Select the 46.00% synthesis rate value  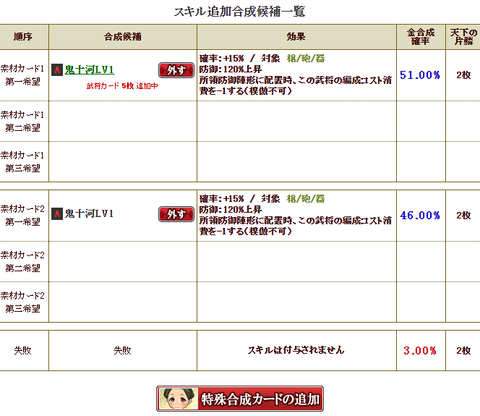pyautogui.click(x=420, y=215)
